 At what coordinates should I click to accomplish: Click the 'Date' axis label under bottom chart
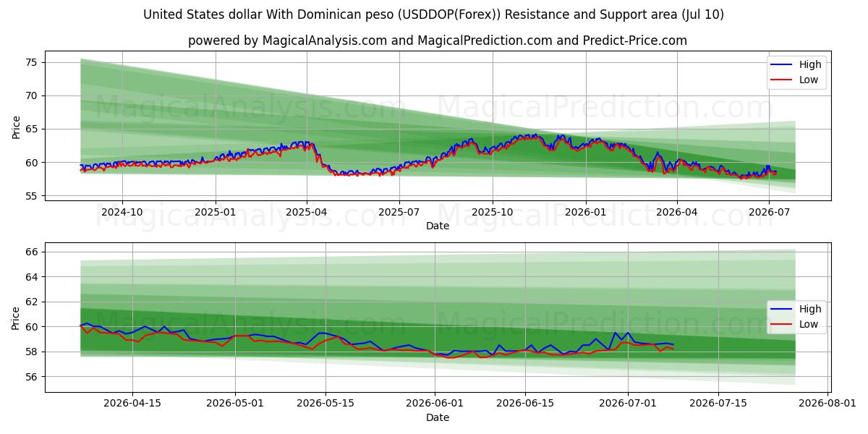[x=438, y=417]
